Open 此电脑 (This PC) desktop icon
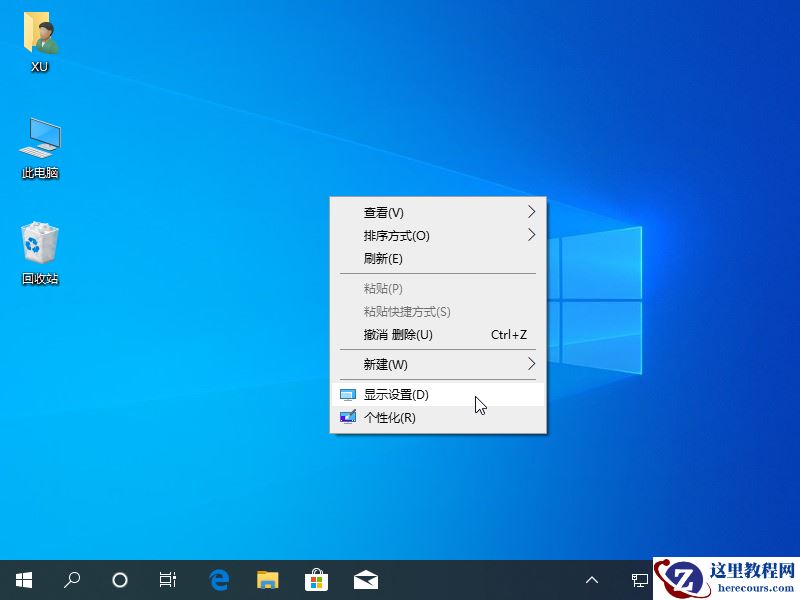 point(38,145)
